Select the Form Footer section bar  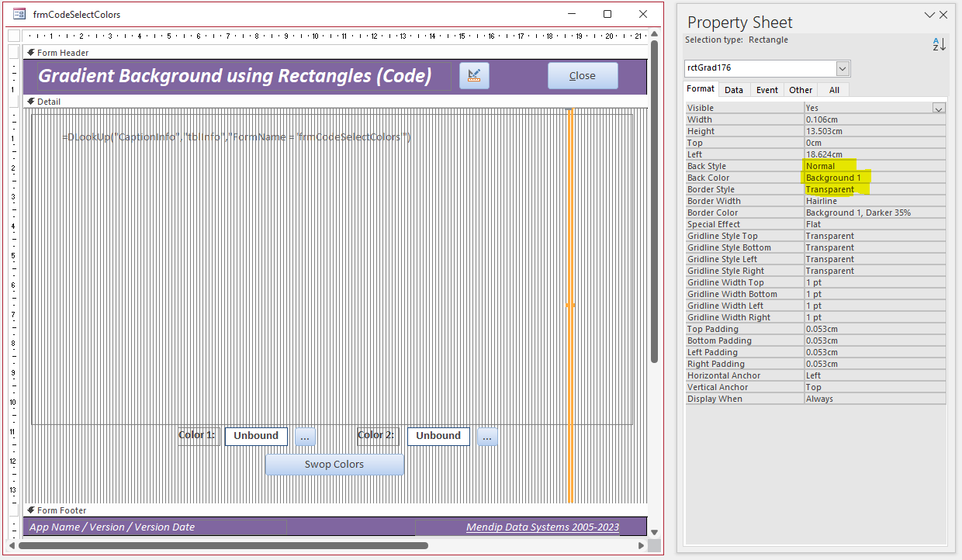(337, 510)
